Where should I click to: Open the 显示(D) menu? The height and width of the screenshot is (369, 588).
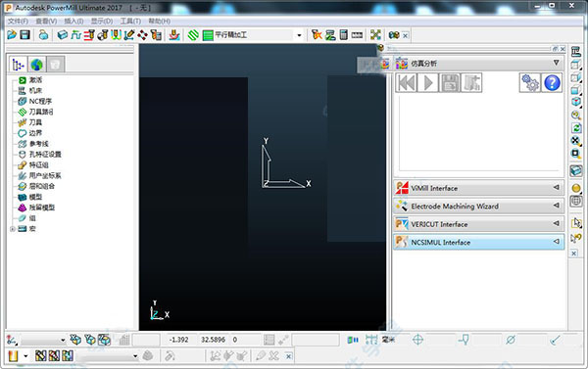click(x=102, y=21)
